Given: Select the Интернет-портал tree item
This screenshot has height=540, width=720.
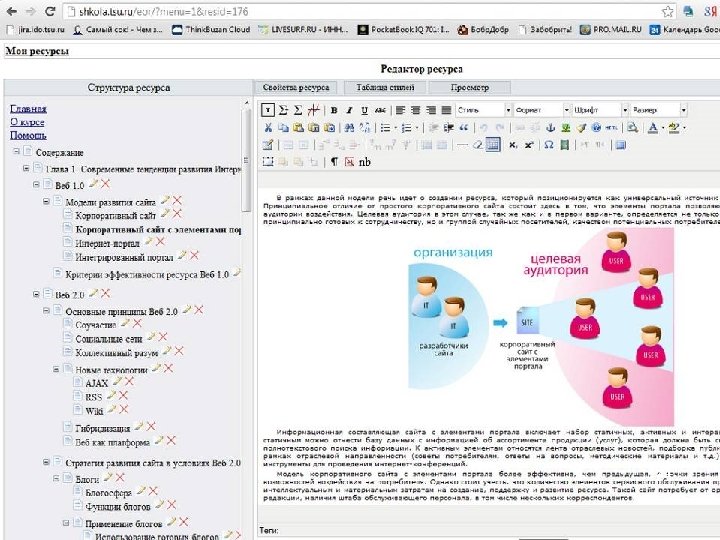Looking at the screenshot, I should (107, 243).
